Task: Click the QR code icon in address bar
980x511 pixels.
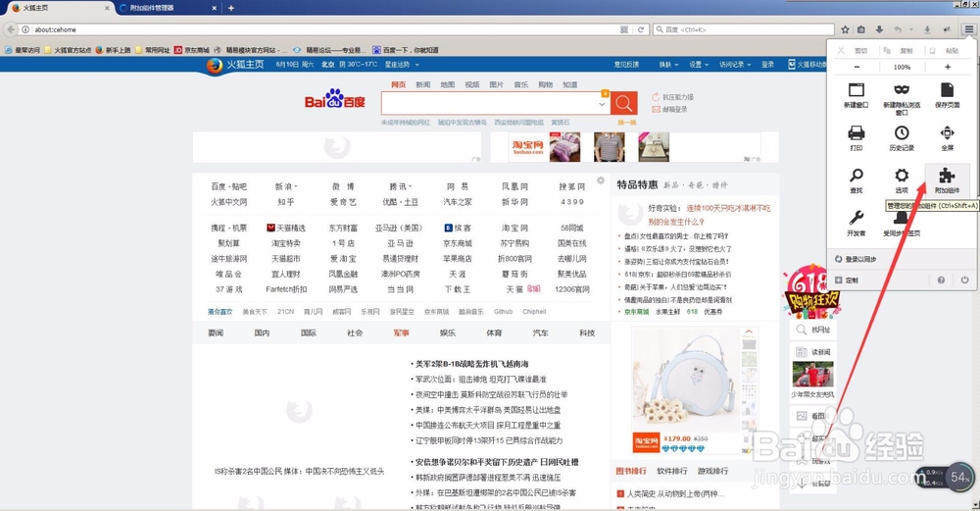Action: 623,29
